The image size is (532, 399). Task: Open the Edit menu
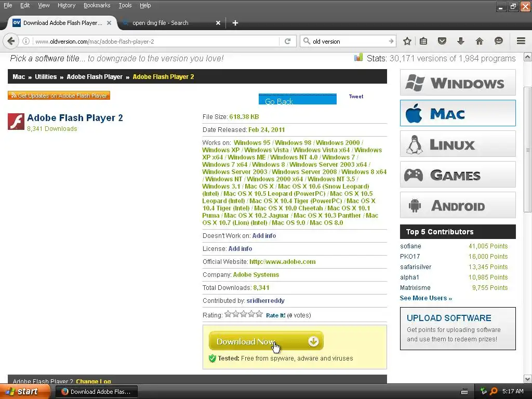[x=25, y=5]
